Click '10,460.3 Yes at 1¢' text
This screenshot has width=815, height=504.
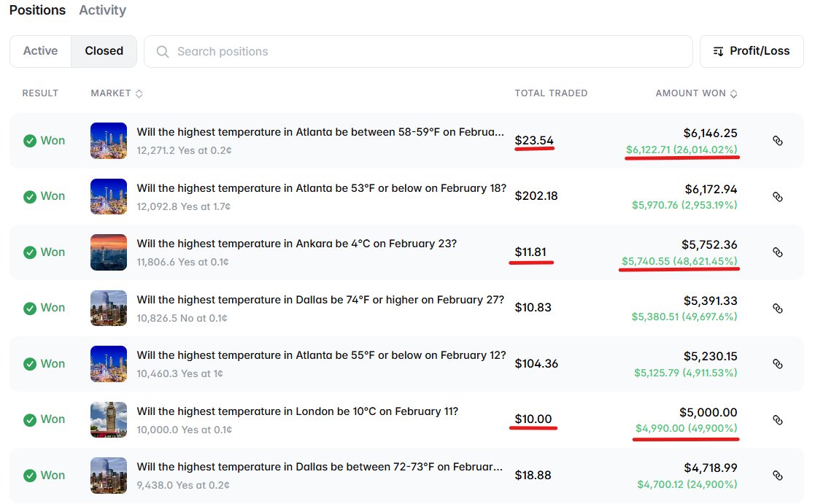pyautogui.click(x=179, y=374)
